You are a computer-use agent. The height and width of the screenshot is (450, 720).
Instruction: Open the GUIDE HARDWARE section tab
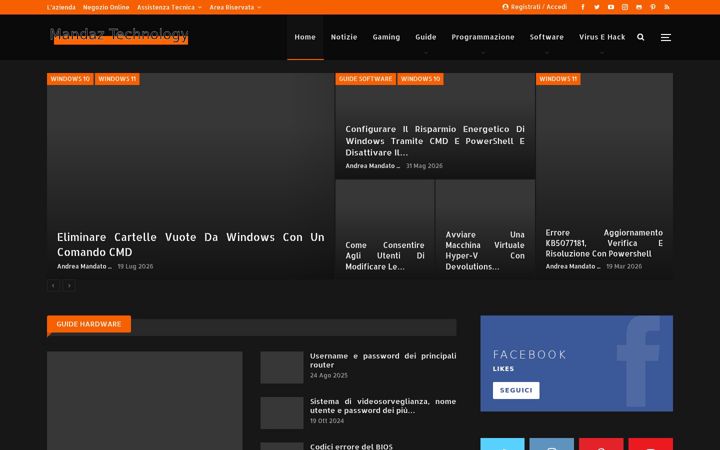[89, 324]
